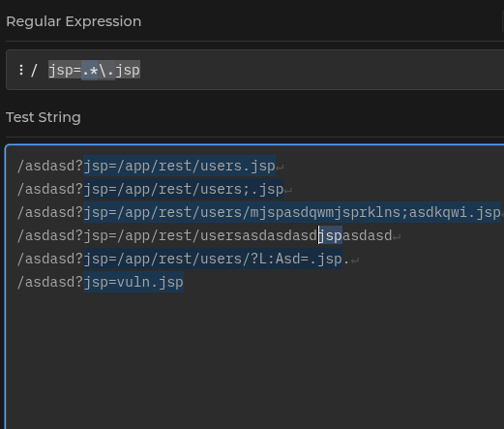Click the highlighted .* token in the regex
The image size is (504, 429).
[90, 70]
